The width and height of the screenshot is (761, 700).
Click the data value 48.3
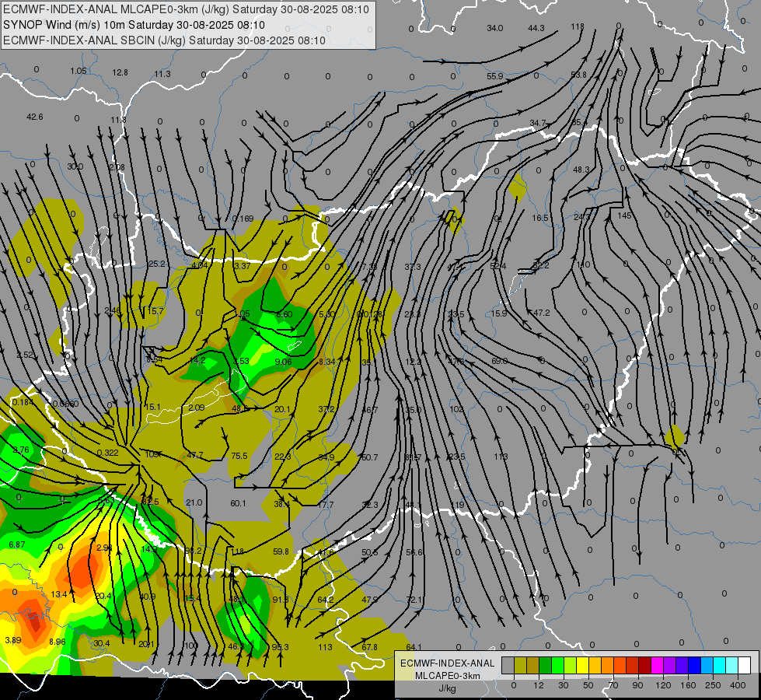pos(581,170)
